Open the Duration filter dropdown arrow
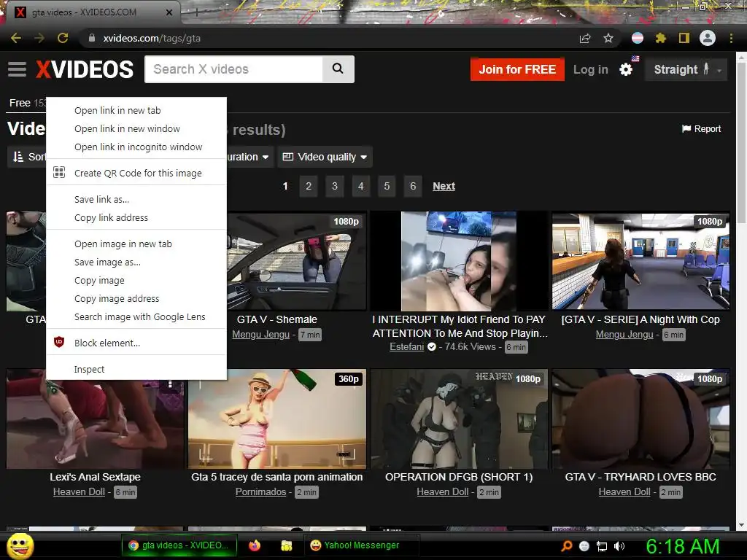Screen dimensions: 747x560 pyautogui.click(x=266, y=157)
